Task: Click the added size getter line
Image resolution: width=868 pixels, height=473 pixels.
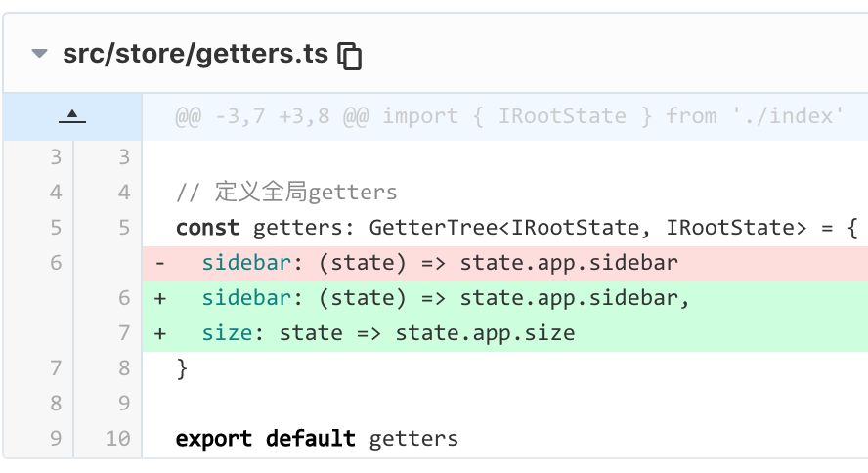Action: (504, 333)
